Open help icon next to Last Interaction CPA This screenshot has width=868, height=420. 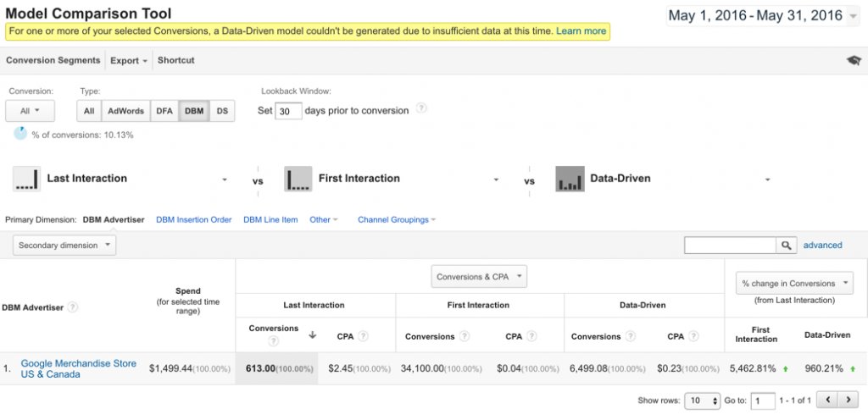pos(363,336)
